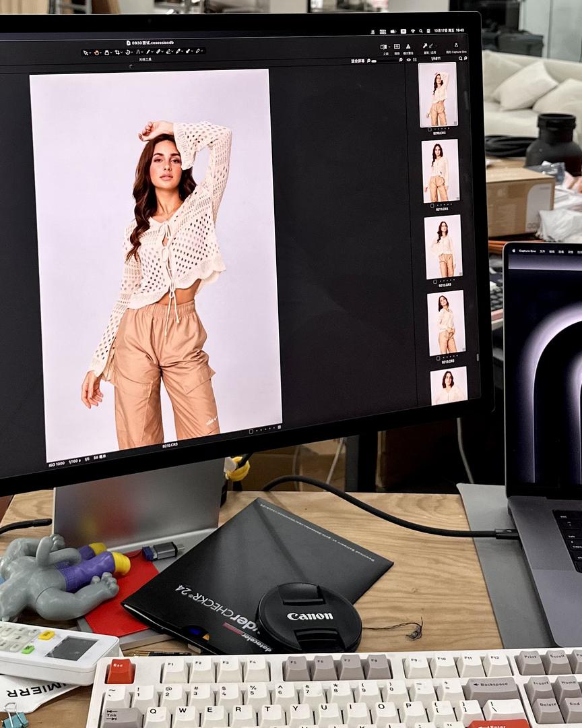Activate the orange Pan hand tool
This screenshot has width=582, height=728.
96,52
